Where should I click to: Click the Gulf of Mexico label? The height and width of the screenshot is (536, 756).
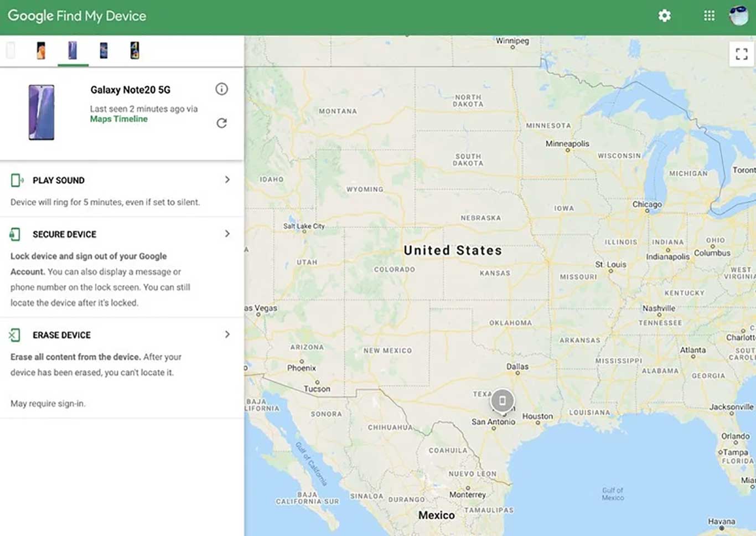[613, 494]
